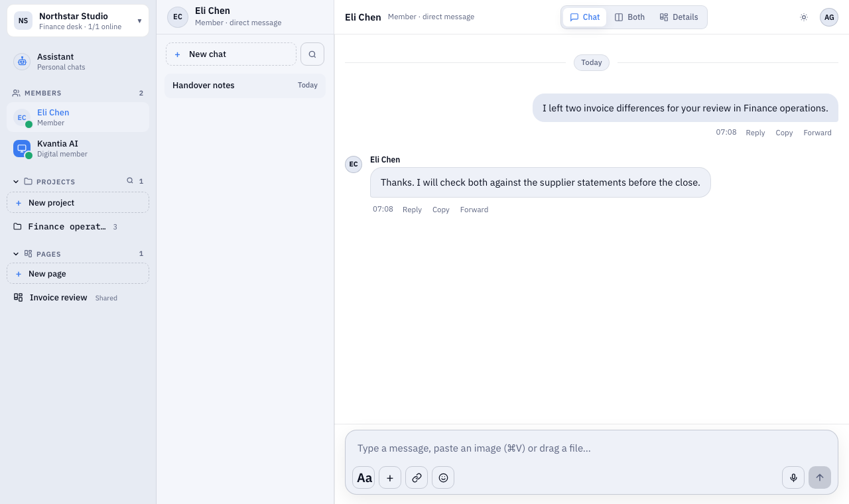
Task: Click the Kvantia AI digital member icon
Action: 22,149
